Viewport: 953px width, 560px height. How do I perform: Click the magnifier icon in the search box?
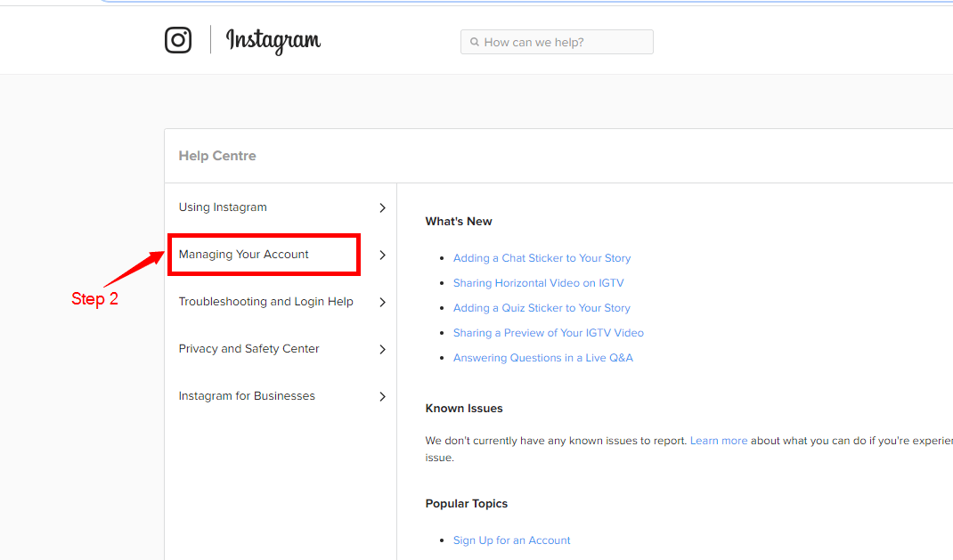[475, 42]
